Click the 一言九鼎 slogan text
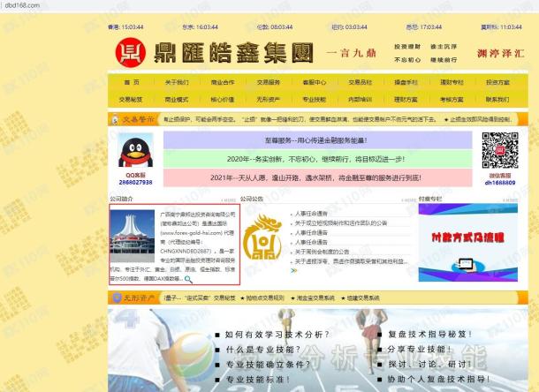 (352, 53)
